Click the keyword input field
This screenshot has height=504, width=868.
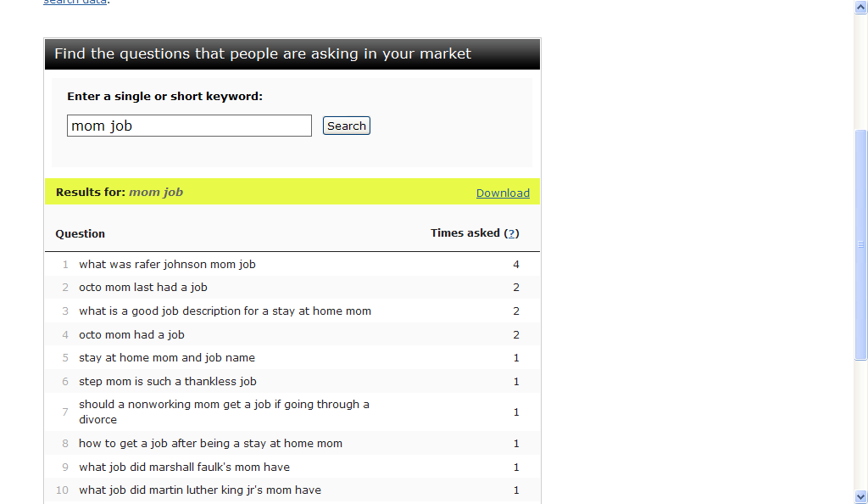pos(189,126)
